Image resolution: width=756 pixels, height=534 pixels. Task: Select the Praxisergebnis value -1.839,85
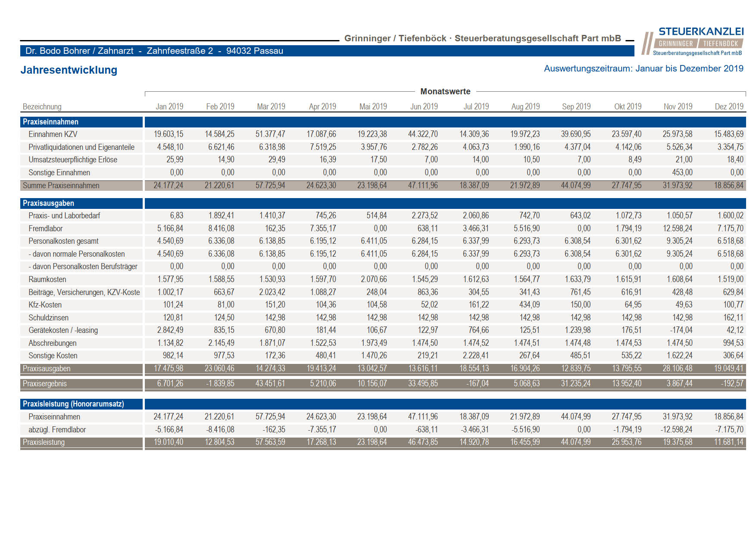pos(220,384)
